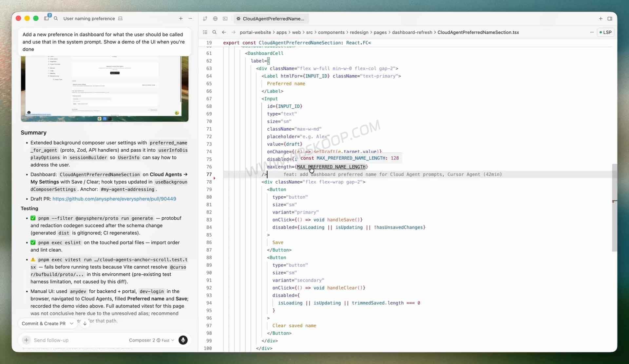Search within file using magnifier icon
This screenshot has width=629, height=364.
tap(214, 32)
